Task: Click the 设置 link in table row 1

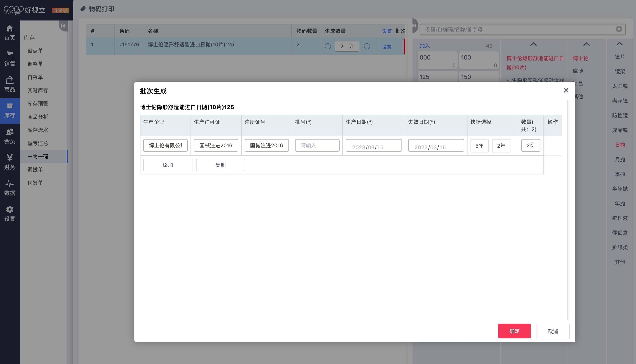Action: (386, 47)
